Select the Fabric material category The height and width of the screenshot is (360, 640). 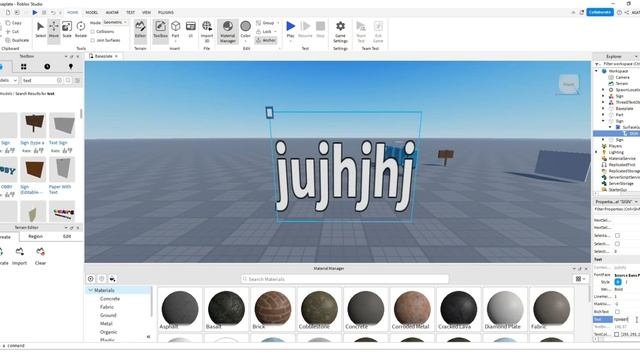click(107, 307)
